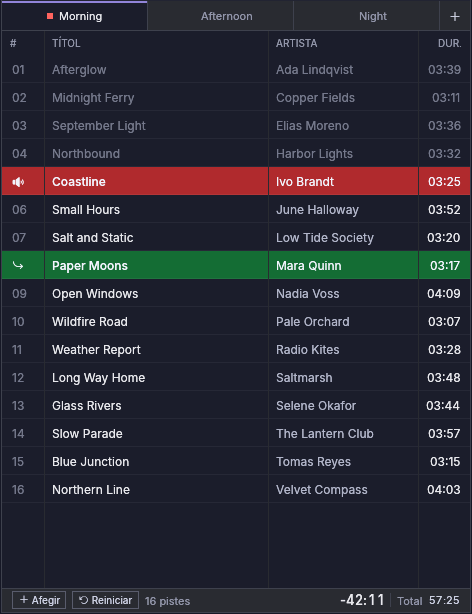This screenshot has width=472, height=614.
Task: Click artist Radio Kites
Action: [307, 349]
